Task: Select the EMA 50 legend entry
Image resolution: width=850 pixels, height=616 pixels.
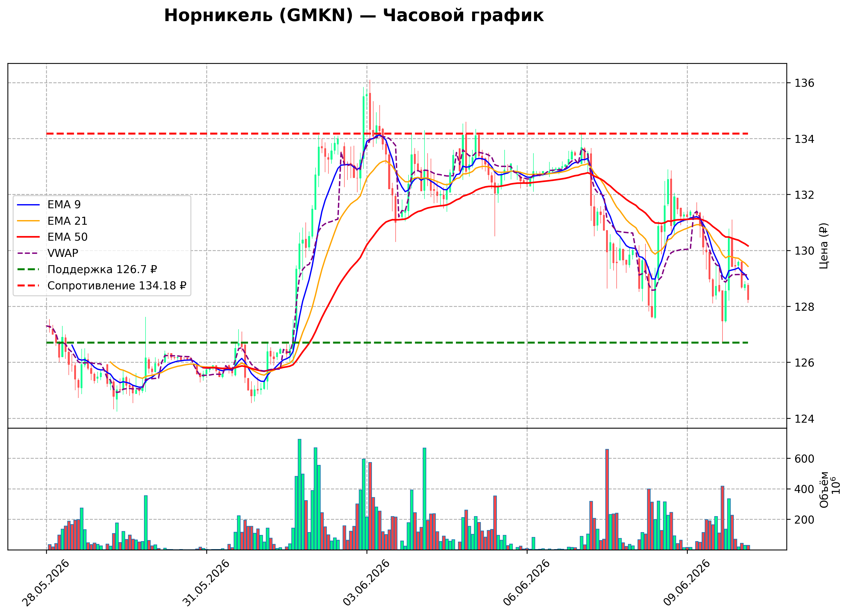Action: click(52, 237)
